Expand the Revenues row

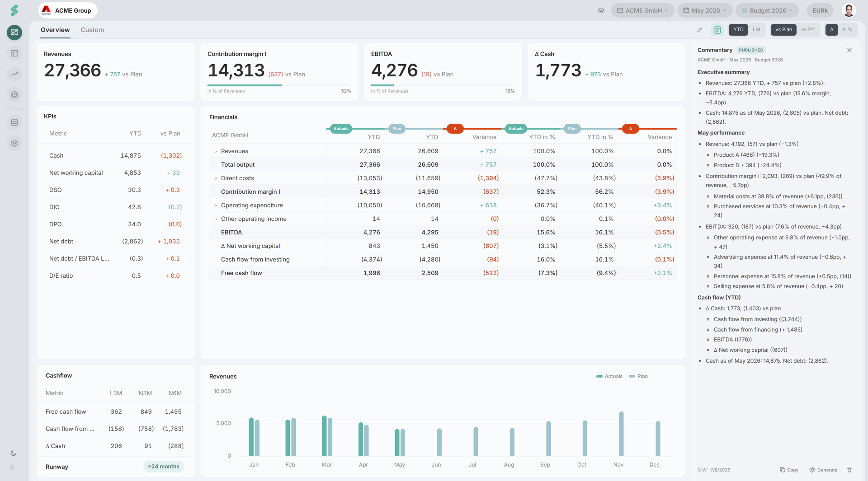[216, 151]
